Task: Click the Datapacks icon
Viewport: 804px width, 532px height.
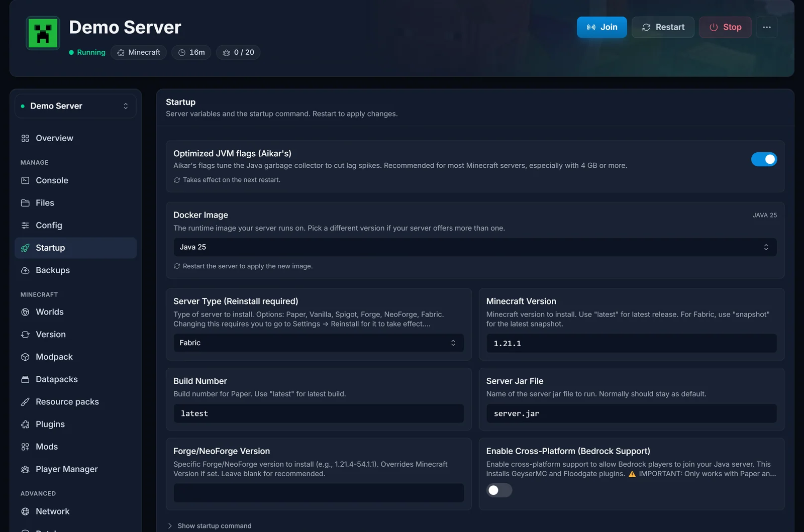Action: point(25,379)
